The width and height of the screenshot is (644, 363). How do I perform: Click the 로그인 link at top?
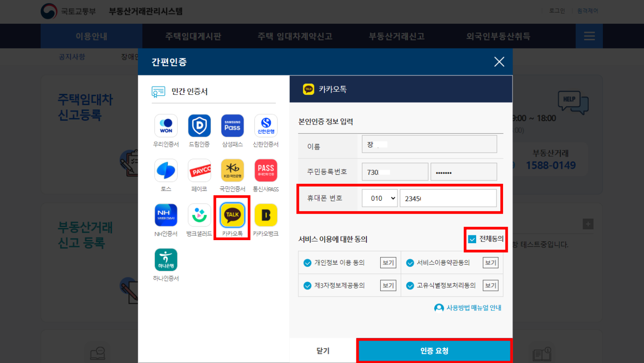coord(557,11)
